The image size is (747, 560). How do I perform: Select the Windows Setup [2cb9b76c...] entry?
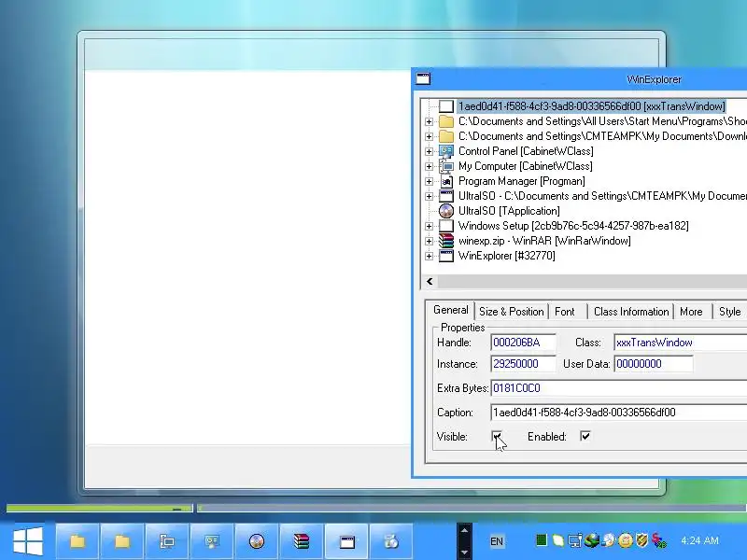(573, 226)
